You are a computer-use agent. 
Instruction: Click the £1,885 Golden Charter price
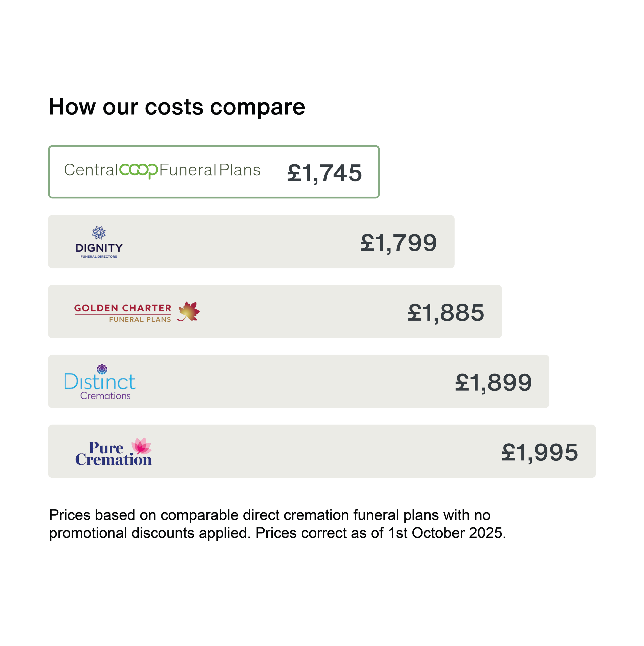click(446, 313)
